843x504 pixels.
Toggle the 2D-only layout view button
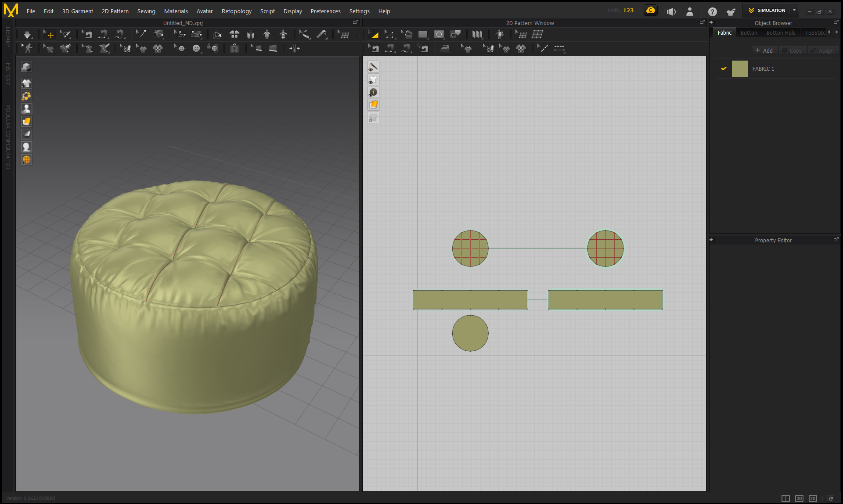pyautogui.click(x=813, y=498)
